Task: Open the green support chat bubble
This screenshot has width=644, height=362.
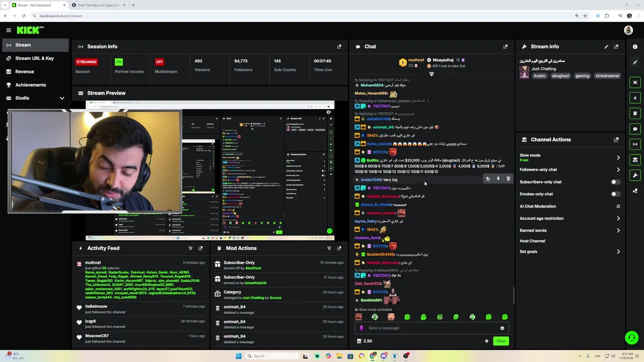Action: click(x=631, y=337)
